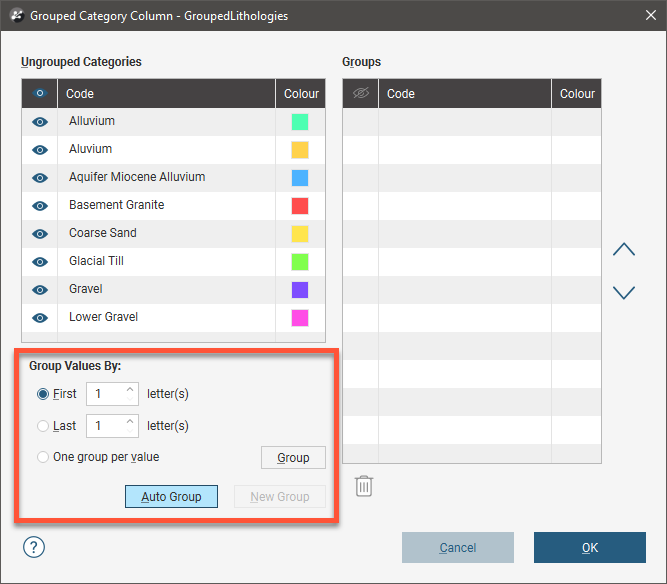Screen dimensions: 667x584
Task: Open the Coarse Sand colour swatch
Action: pos(299,233)
